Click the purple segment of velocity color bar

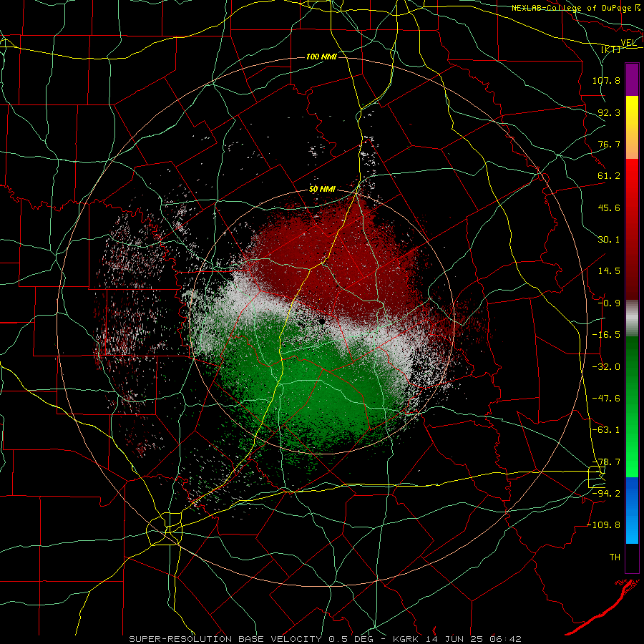tap(632, 80)
